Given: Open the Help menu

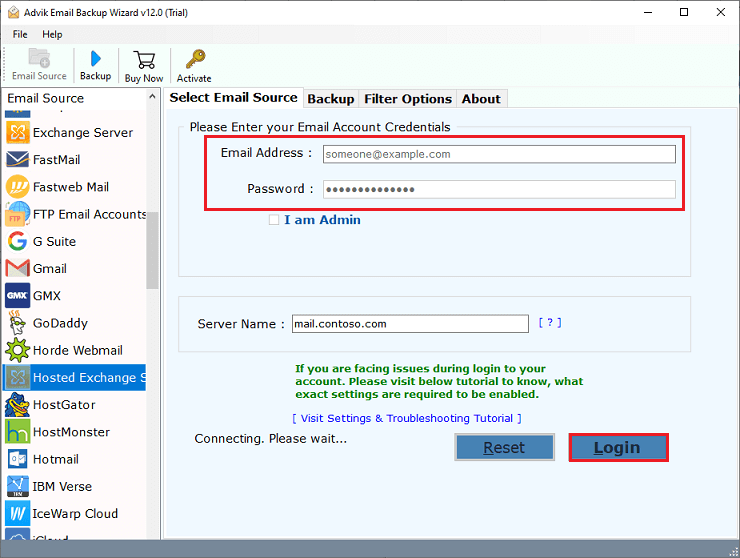Looking at the screenshot, I should (52, 34).
